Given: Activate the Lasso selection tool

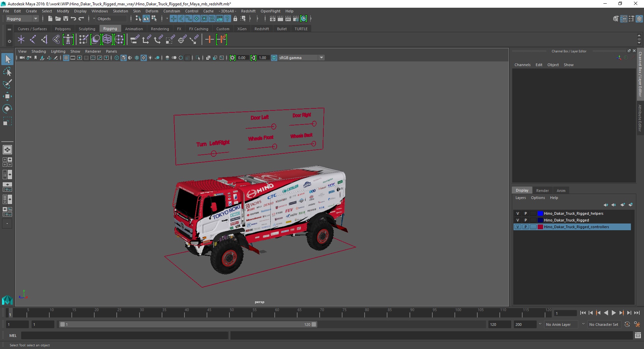Looking at the screenshot, I should click(x=7, y=72).
